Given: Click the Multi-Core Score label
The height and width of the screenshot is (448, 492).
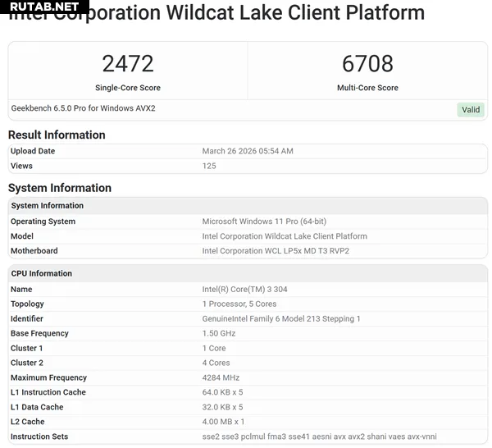Looking at the screenshot, I should coord(367,88).
